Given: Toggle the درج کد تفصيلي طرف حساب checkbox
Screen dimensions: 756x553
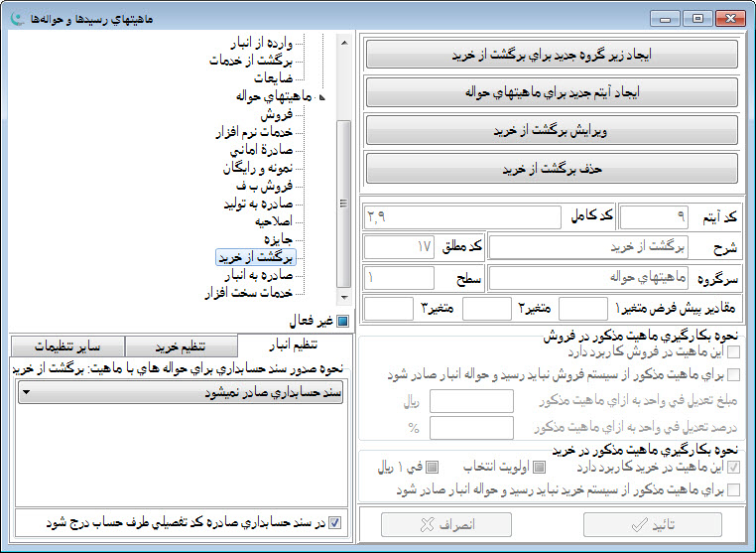Looking at the screenshot, I should click(333, 520).
